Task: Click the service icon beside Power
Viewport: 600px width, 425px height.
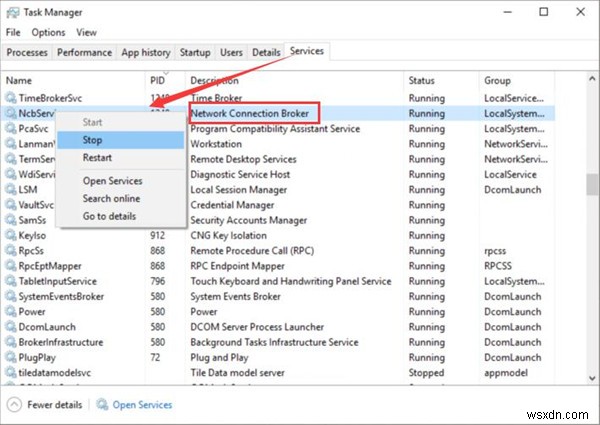Action: 11,311
